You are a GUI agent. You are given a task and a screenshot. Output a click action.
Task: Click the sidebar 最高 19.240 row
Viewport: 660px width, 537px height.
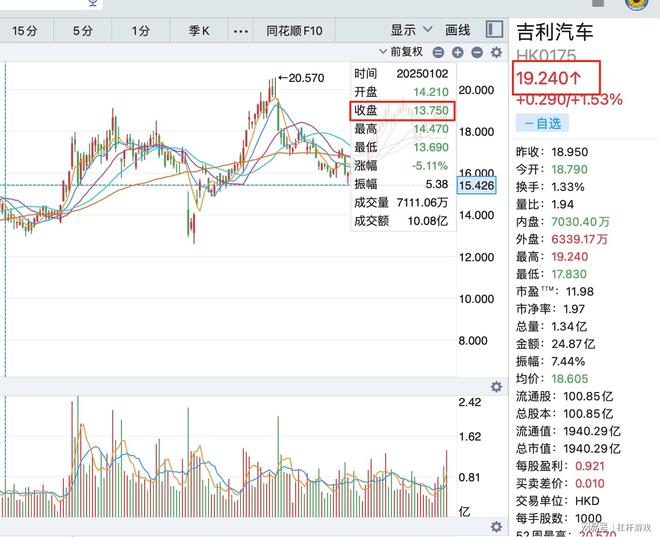552,257
